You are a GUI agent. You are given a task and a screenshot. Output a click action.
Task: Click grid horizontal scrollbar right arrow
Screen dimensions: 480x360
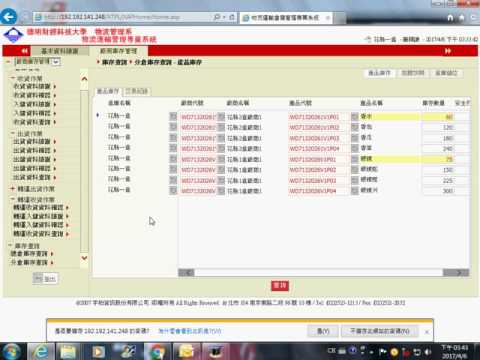456,273
